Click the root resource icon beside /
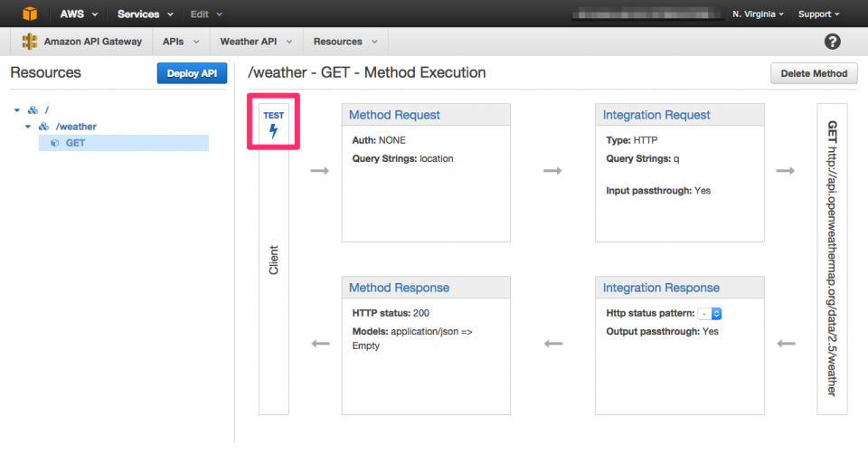868x464 pixels. click(33, 110)
